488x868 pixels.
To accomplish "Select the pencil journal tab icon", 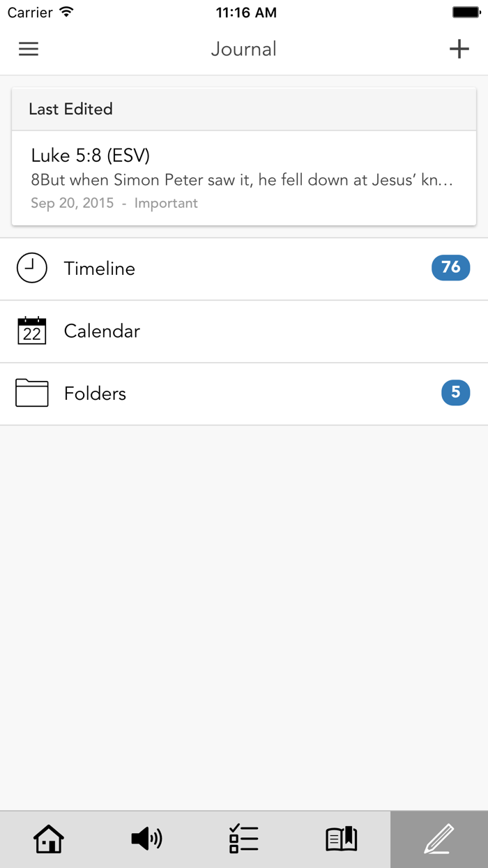I will (439, 839).
